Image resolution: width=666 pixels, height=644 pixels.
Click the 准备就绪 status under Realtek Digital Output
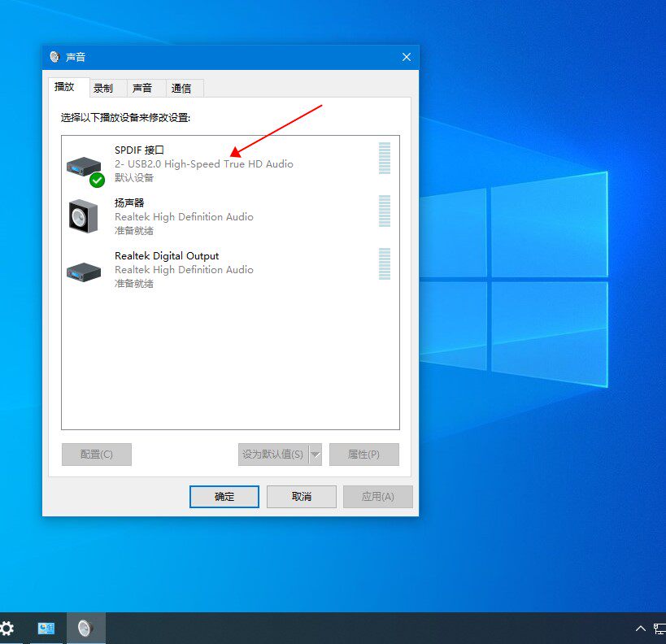[134, 283]
